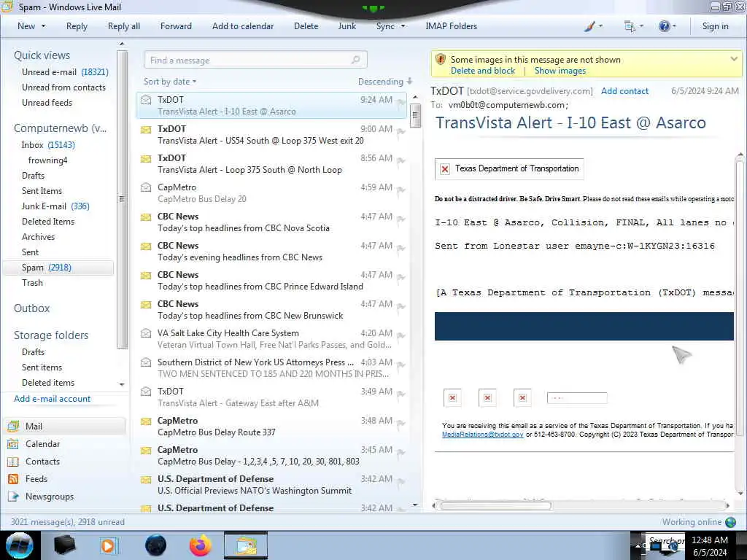Click the message list vertical scrollbar thumb
Viewport: 747px width, 560px height.
click(415, 115)
